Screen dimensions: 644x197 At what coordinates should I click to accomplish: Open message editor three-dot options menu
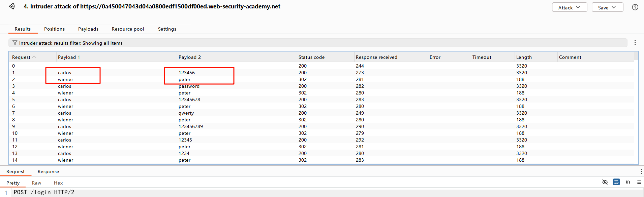641,171
